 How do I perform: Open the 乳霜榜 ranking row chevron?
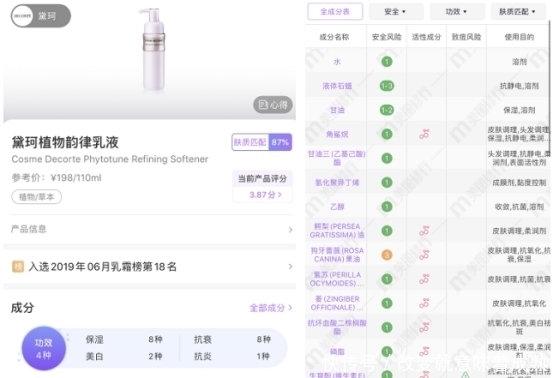(290, 266)
